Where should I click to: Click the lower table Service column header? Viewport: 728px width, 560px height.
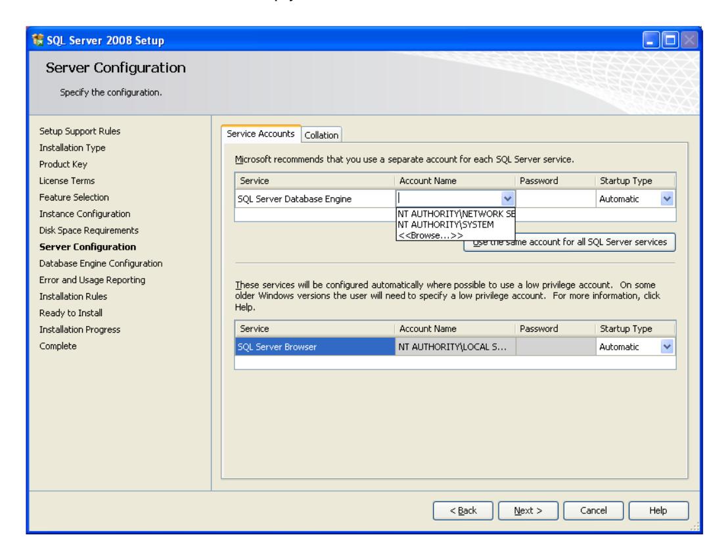tap(315, 329)
